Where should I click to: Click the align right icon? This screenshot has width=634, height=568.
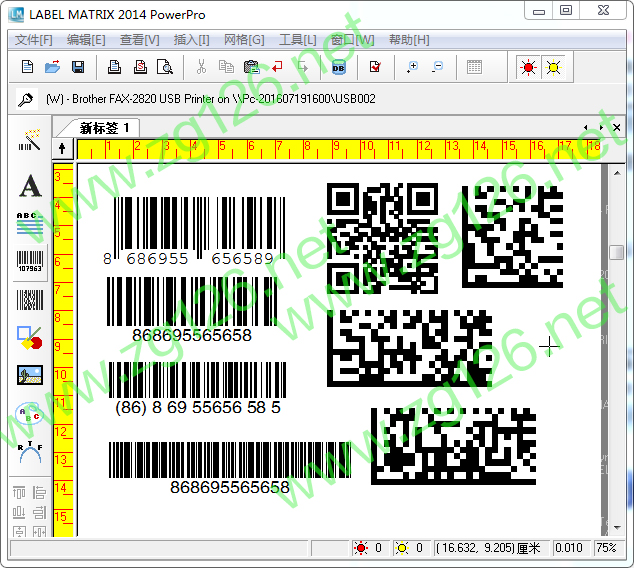(x=39, y=513)
